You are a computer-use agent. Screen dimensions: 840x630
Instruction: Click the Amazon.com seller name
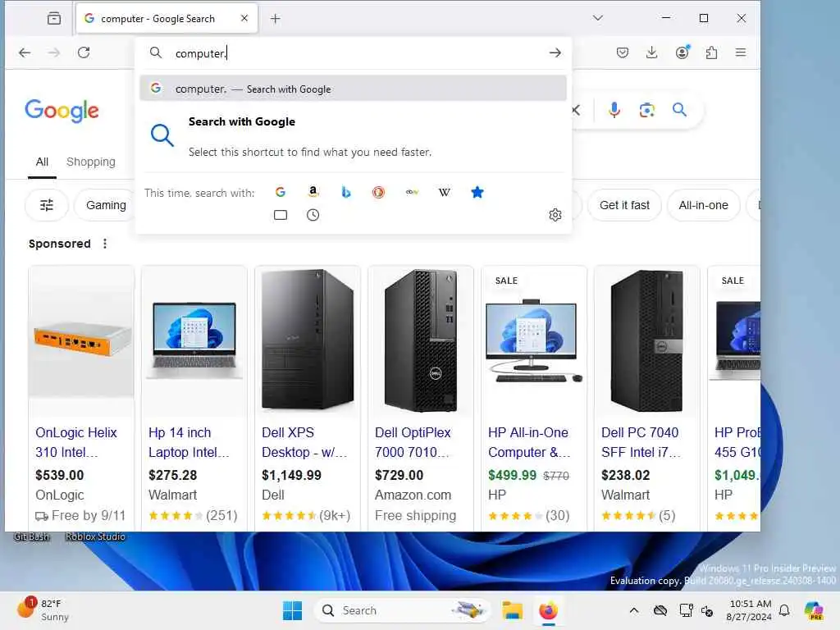point(413,495)
